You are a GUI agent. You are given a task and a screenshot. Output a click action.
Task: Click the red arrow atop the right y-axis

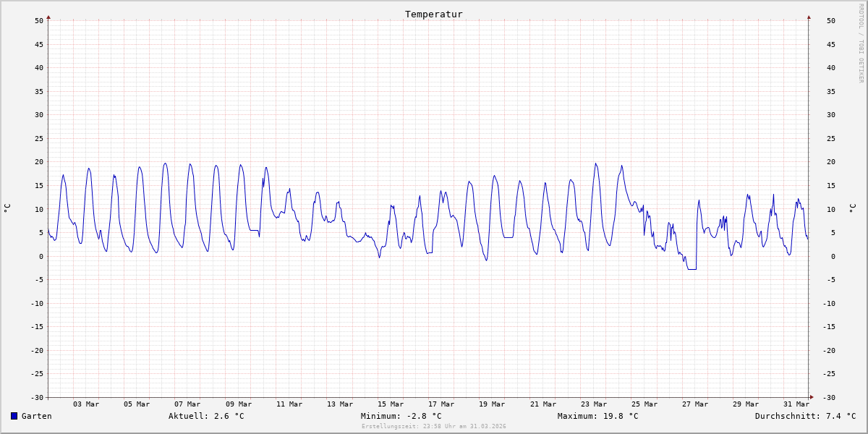(809, 17)
